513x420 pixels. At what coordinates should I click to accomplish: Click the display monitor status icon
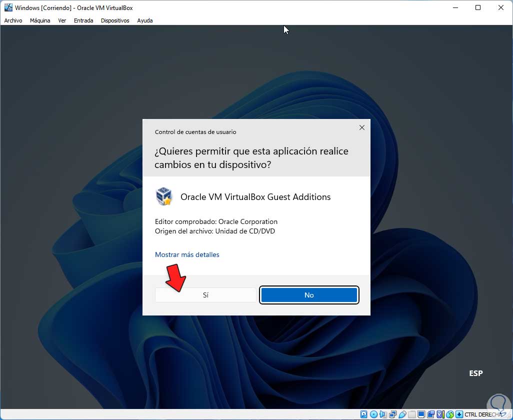(421, 414)
